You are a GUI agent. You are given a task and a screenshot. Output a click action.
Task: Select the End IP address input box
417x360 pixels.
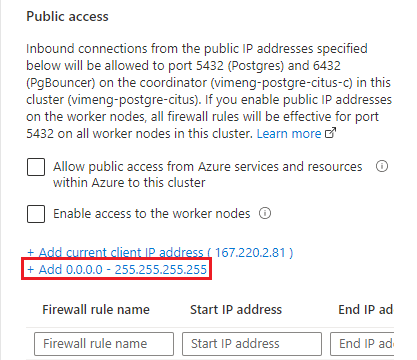coord(362,344)
